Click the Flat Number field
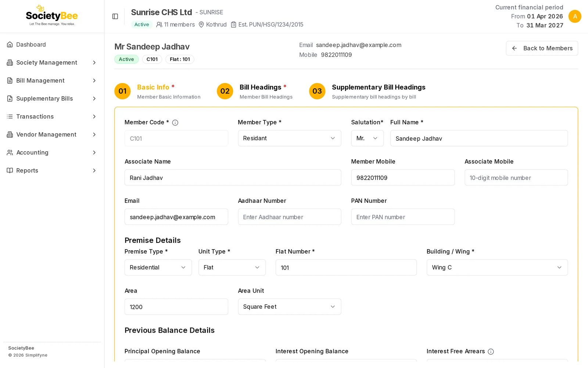The image size is (588, 368). [346, 268]
